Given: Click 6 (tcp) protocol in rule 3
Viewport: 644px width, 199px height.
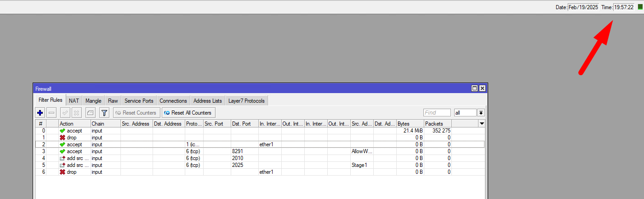Looking at the screenshot, I should pyautogui.click(x=194, y=151).
